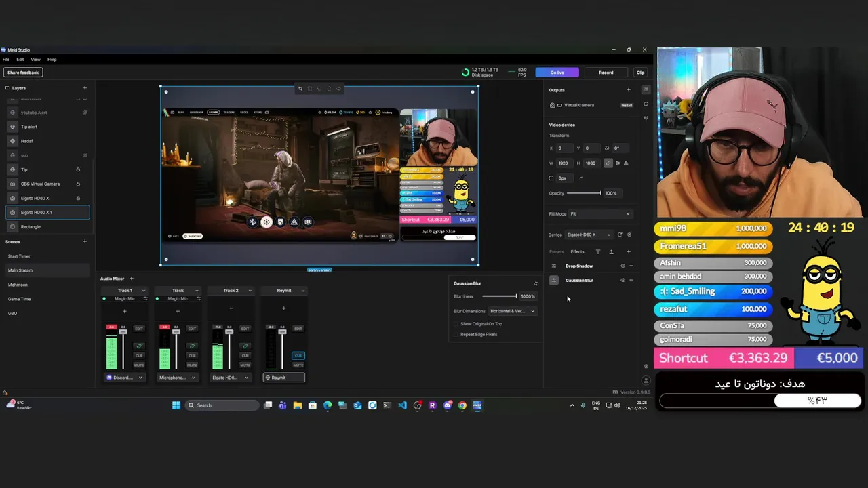Image resolution: width=868 pixels, height=488 pixels.
Task: Click the import effects preset icon
Action: [597, 252]
